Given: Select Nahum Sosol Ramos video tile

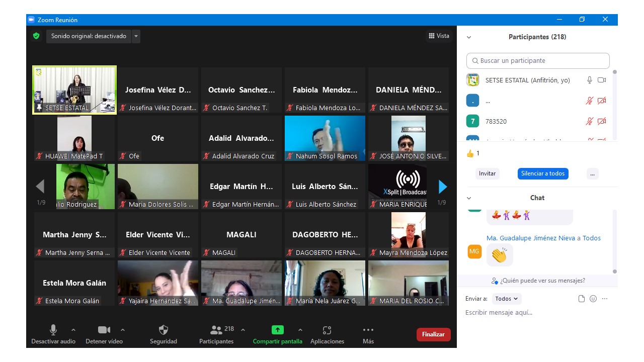Looking at the screenshot, I should pos(325,138).
